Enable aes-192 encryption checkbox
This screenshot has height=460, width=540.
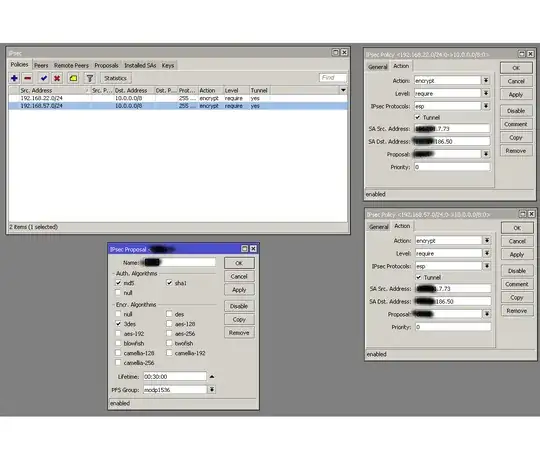tap(118, 333)
